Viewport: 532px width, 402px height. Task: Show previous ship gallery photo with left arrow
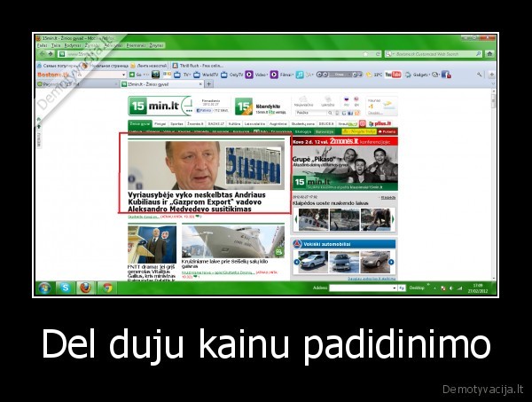(295, 219)
